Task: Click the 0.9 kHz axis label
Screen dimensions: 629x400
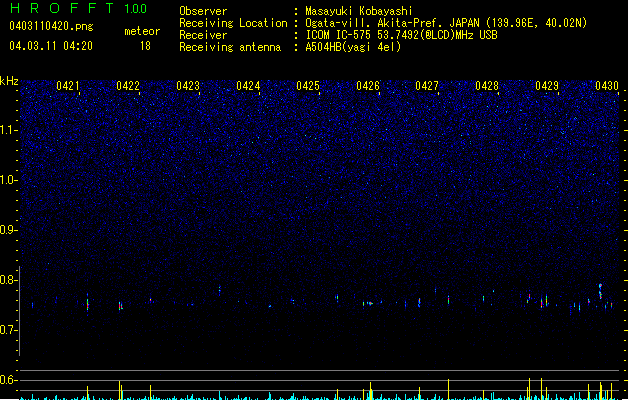Action: click(8, 230)
